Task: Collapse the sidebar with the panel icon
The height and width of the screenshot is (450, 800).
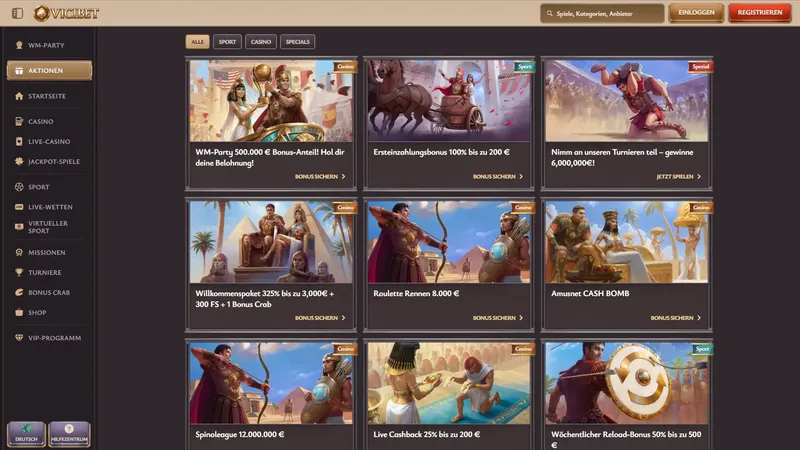Action: tap(17, 13)
